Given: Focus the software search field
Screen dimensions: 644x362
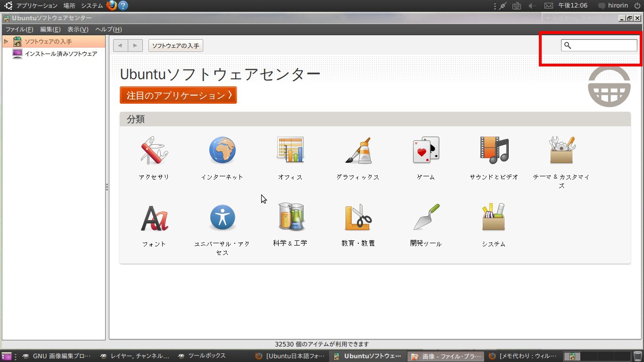Looking at the screenshot, I should (599, 45).
